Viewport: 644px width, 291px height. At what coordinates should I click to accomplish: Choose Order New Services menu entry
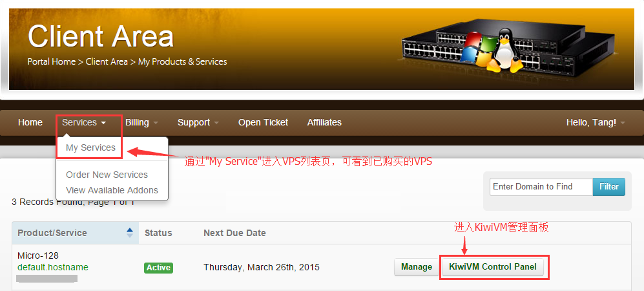(x=107, y=175)
